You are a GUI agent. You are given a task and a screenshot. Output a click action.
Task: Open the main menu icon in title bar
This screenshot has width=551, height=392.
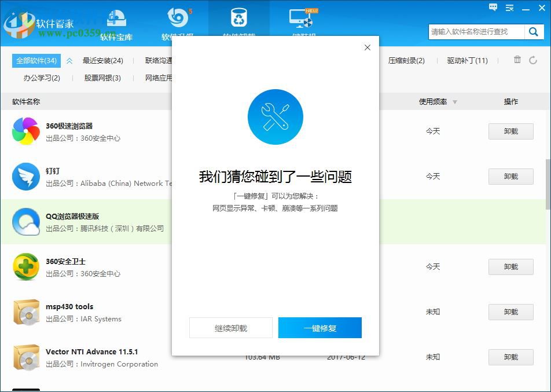coord(509,8)
